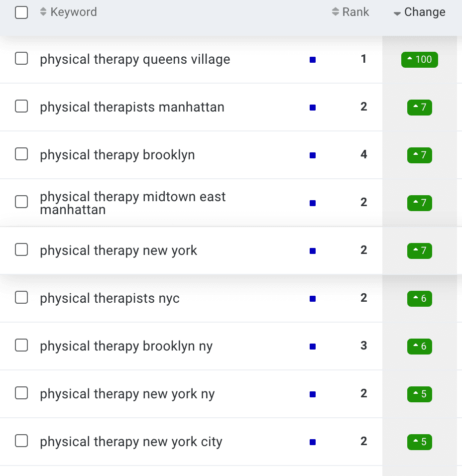The width and height of the screenshot is (462, 476).
Task: Click the blue marker for physical therapy new york ny
Action: [x=313, y=394]
